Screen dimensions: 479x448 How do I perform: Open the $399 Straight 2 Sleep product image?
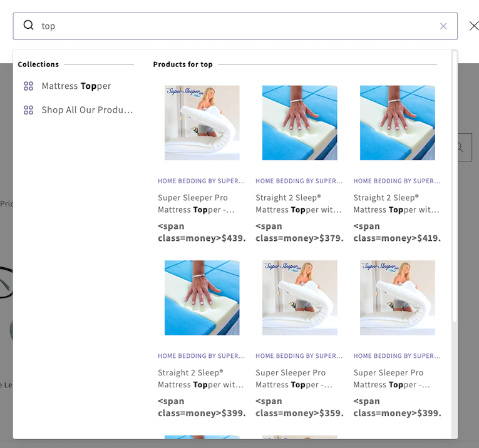[202, 298]
